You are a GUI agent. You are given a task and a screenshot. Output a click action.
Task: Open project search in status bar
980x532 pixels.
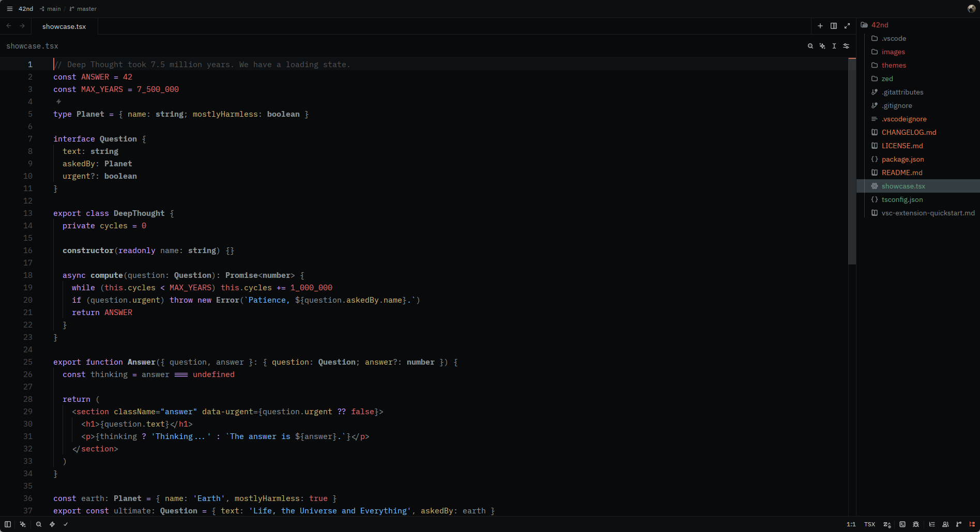(x=39, y=524)
